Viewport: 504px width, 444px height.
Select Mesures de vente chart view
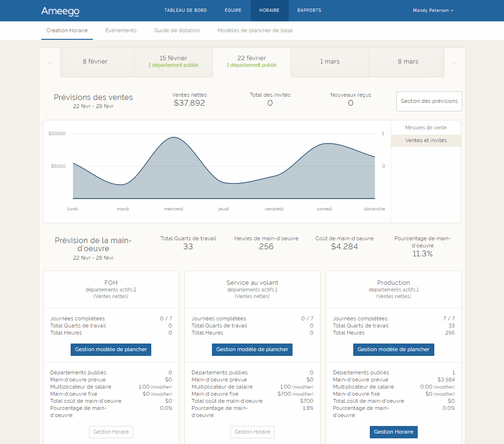point(426,128)
